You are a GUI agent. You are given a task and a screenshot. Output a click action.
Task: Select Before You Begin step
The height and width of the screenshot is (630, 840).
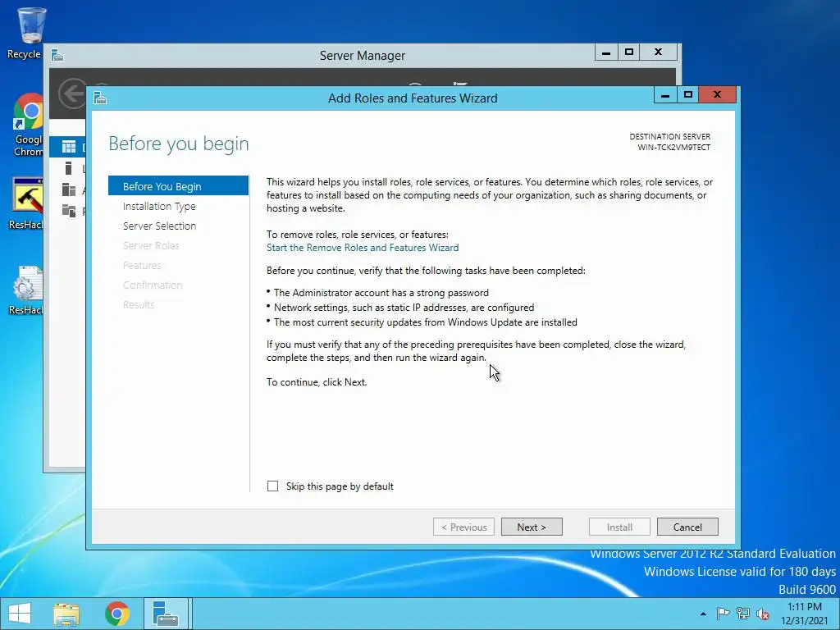[x=178, y=186]
